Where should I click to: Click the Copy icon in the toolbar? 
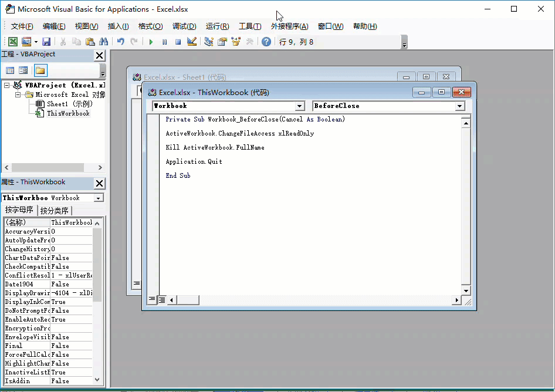tap(76, 42)
